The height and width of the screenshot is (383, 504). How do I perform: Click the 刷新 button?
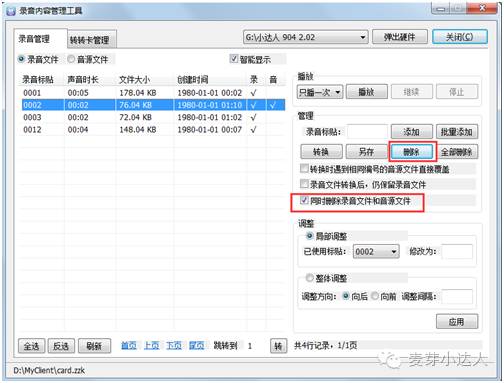click(94, 346)
